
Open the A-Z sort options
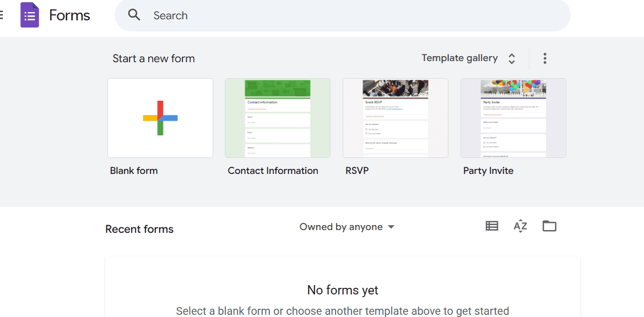(520, 226)
